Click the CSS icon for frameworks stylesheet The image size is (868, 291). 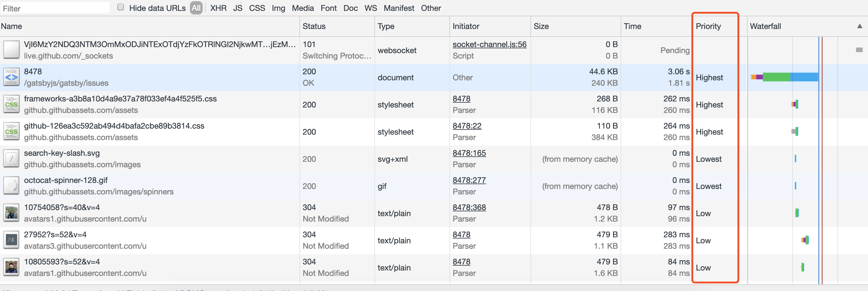coord(11,104)
